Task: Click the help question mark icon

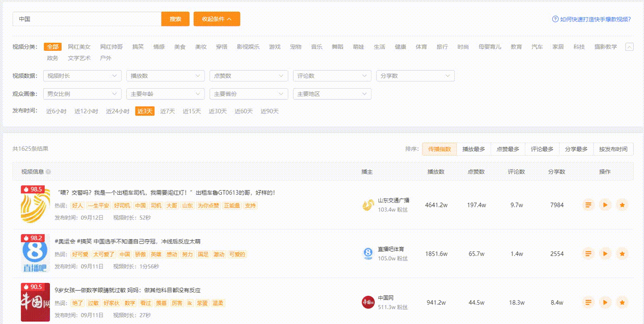Action: (x=555, y=19)
